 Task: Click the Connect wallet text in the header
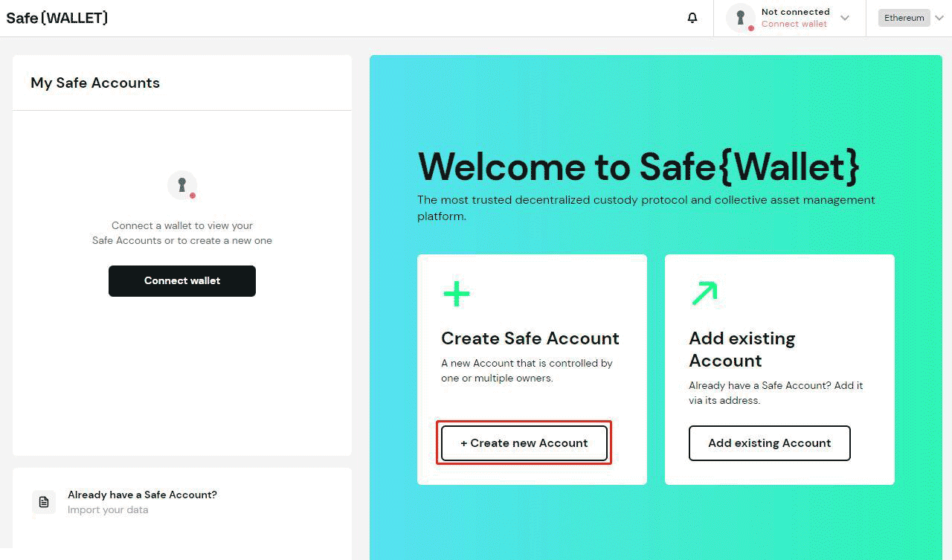[794, 24]
